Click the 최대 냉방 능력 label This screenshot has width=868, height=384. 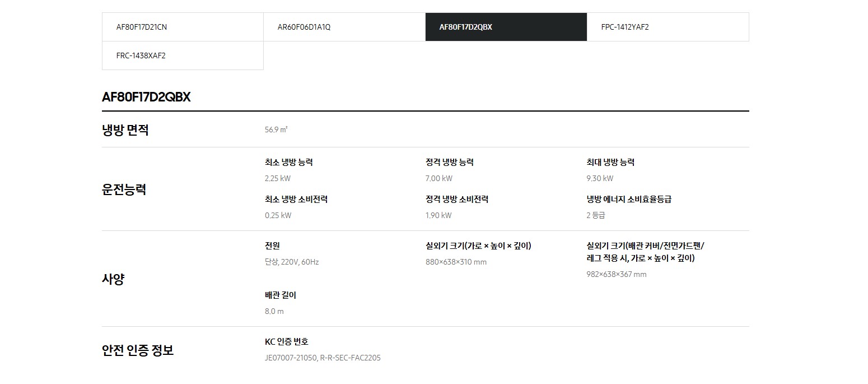[x=610, y=162]
